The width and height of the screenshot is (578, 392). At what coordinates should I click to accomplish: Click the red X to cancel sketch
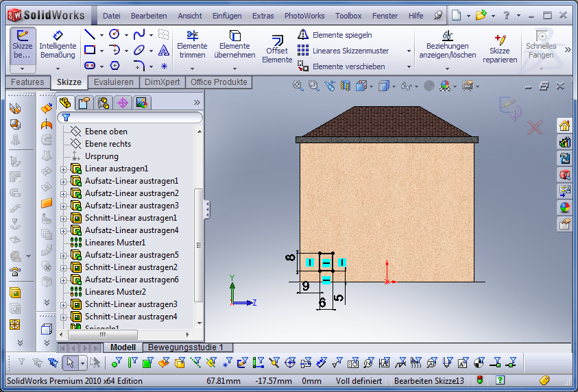(x=535, y=127)
